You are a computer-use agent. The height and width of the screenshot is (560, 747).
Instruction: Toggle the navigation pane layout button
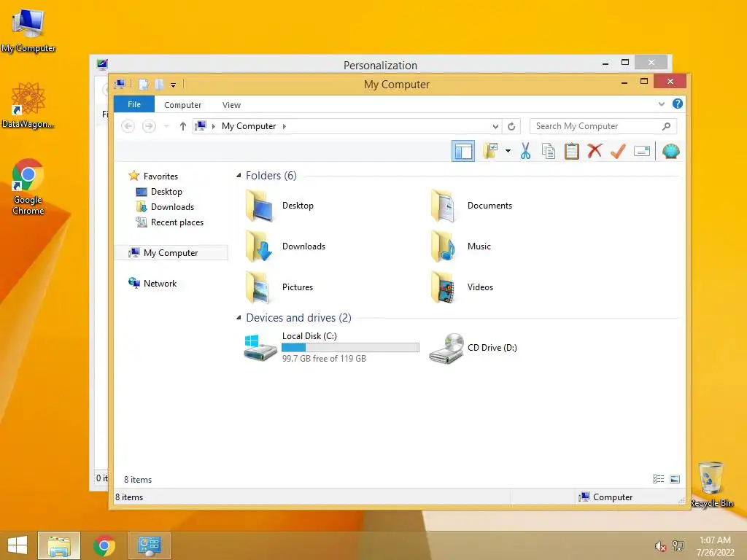tap(463, 152)
